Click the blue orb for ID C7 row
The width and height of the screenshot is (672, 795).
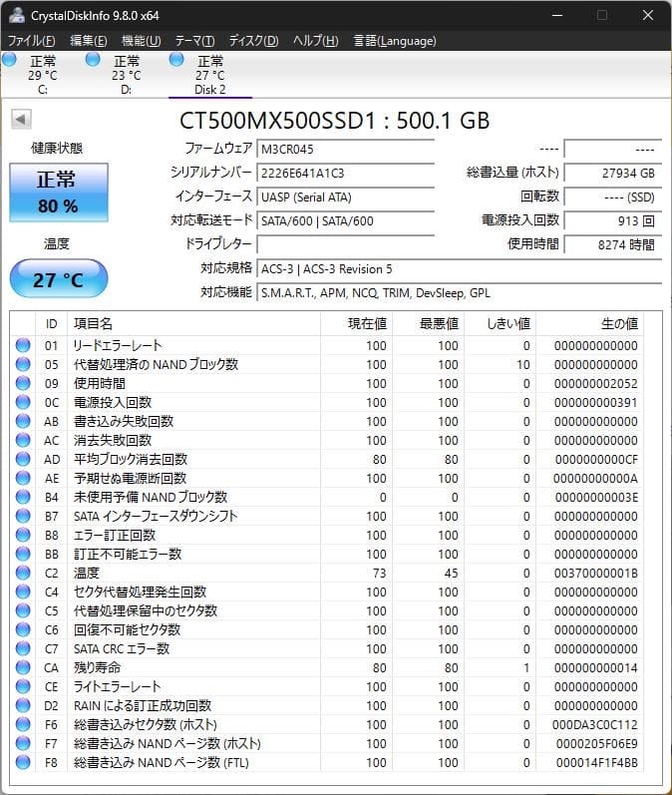click(23, 648)
